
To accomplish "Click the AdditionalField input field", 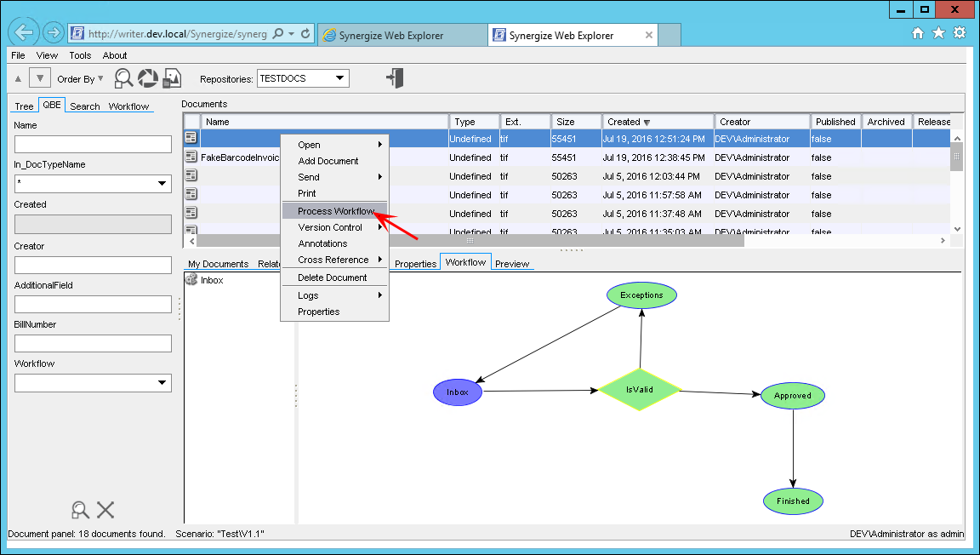I will point(93,304).
